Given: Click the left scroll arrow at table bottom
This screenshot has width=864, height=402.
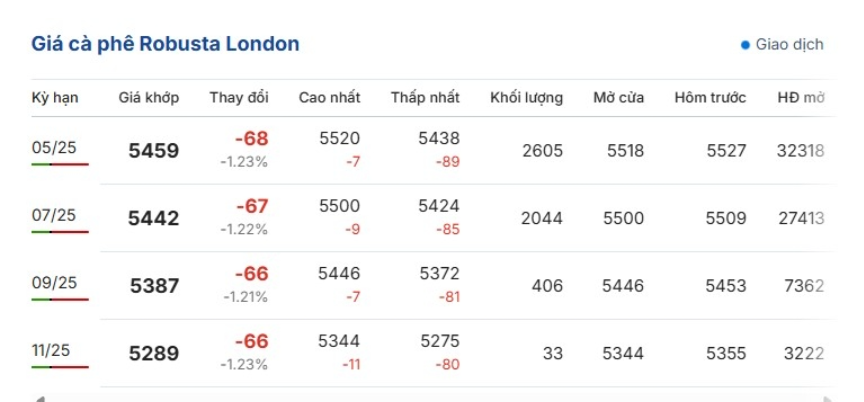Looking at the screenshot, I should 39,399.
